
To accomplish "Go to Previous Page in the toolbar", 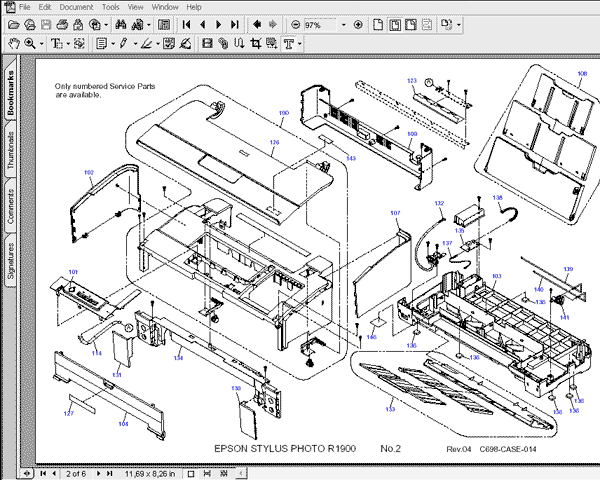I will [202, 25].
